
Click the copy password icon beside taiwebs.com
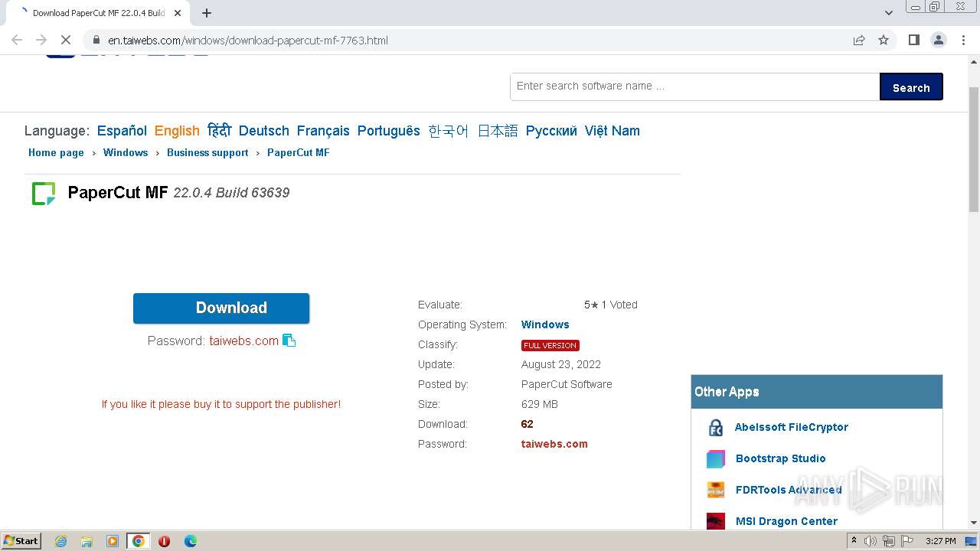[289, 341]
